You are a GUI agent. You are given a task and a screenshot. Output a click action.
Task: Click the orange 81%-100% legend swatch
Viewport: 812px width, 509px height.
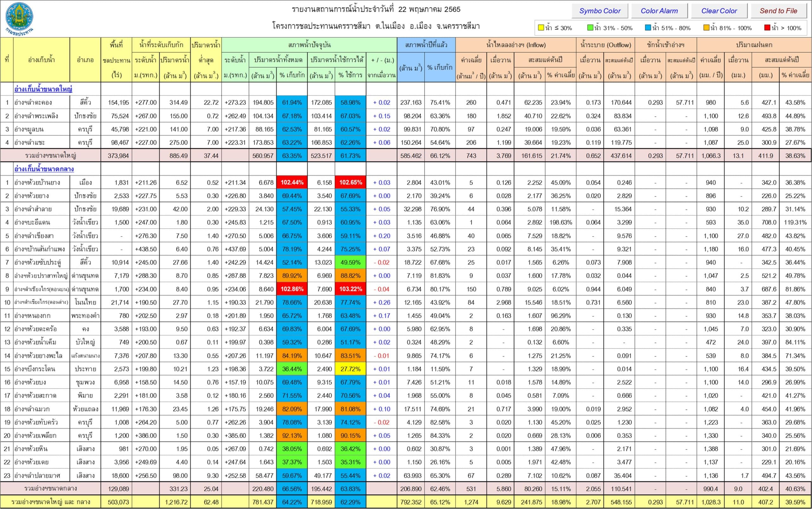pos(706,28)
